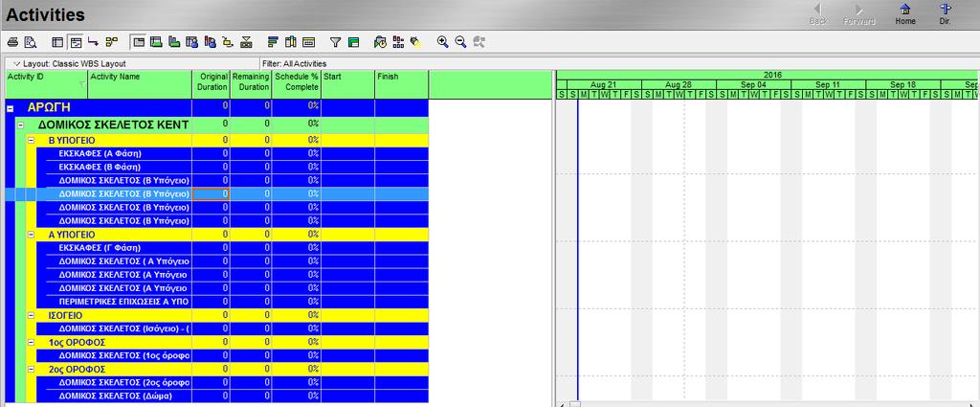
Task: Select the ΔΟΜΙΚΟΣ ΣΚΕΛΕΤΟΣ (Δώμα) row
Action: point(233,396)
